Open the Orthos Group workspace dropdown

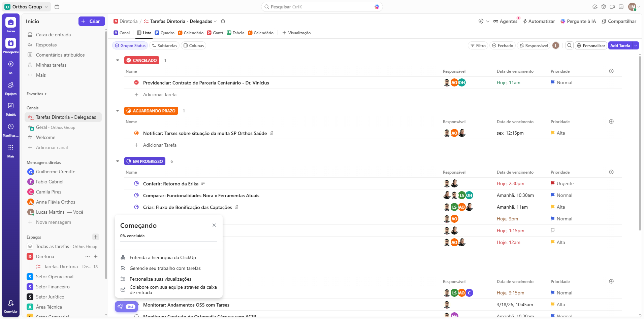pyautogui.click(x=27, y=7)
